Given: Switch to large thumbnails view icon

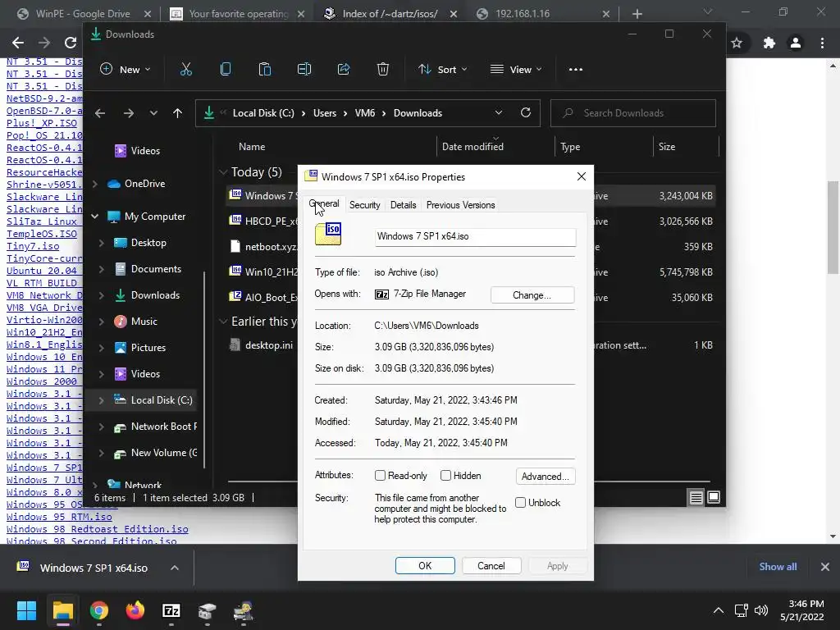Looking at the screenshot, I should 714,498.
